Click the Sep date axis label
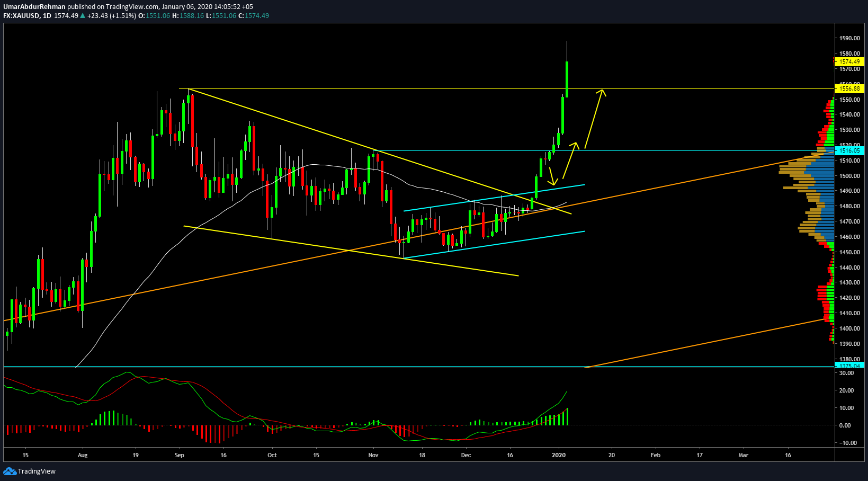 tap(180, 455)
